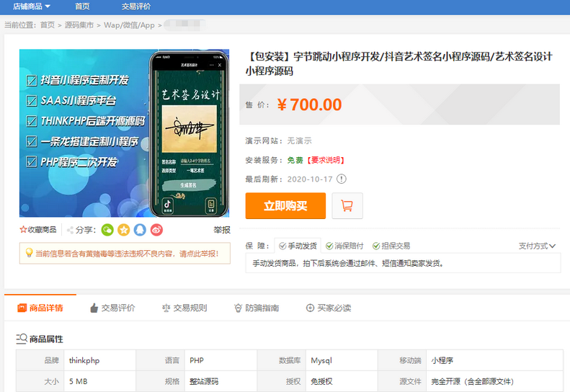Click the 2020-10-17 refresh date
570x392 pixels.
pyautogui.click(x=310, y=179)
